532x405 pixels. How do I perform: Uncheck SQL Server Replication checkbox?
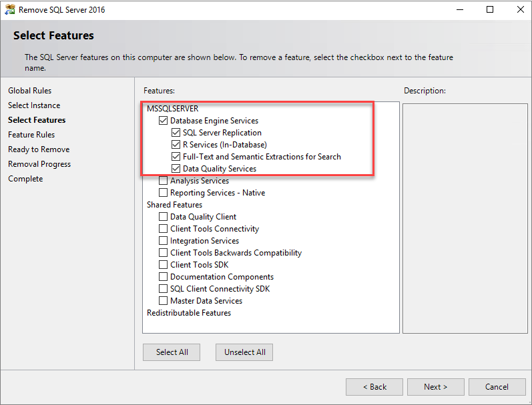[x=176, y=132]
